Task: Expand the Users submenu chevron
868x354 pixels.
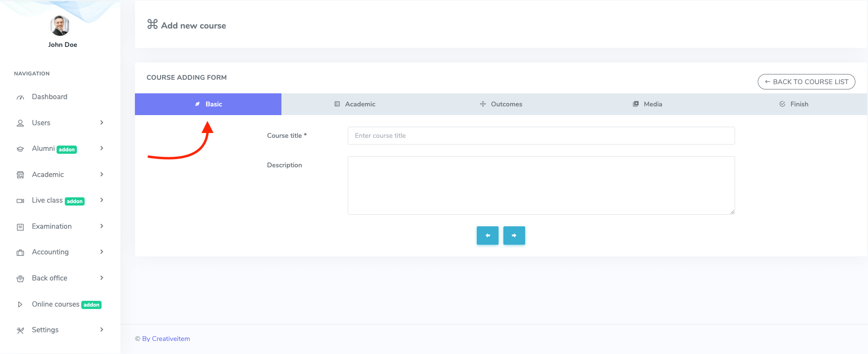Action: tap(102, 123)
